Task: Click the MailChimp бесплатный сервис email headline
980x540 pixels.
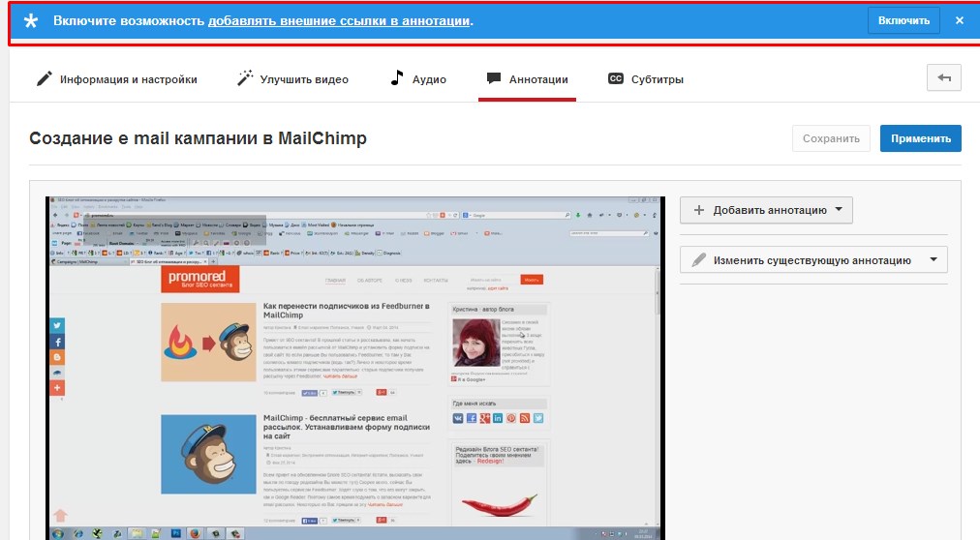Action: 346,426
